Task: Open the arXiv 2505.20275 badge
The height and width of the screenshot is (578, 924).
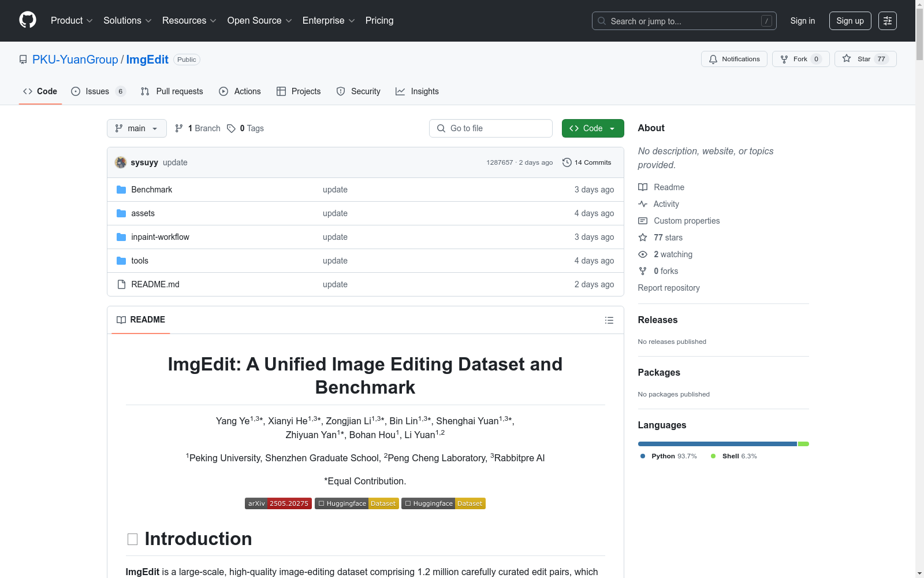Action: pos(278,503)
